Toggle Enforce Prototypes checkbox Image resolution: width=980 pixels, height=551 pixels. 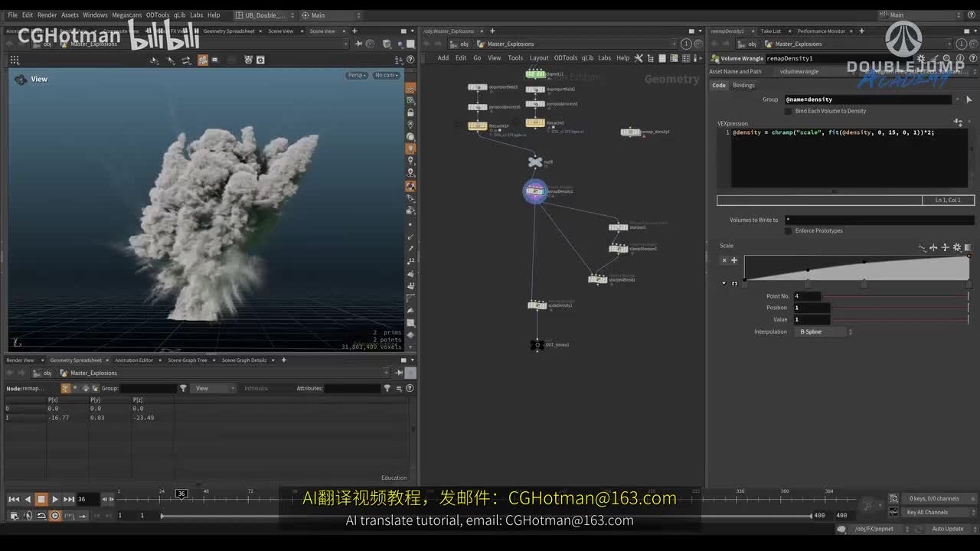pyautogui.click(x=789, y=230)
